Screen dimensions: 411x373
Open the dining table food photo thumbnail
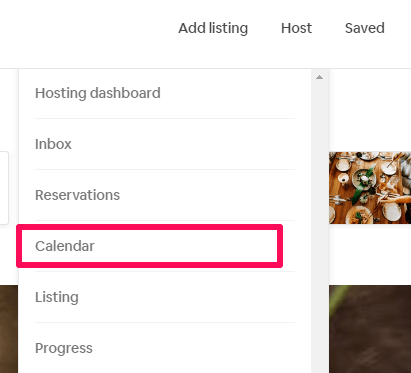(370, 188)
